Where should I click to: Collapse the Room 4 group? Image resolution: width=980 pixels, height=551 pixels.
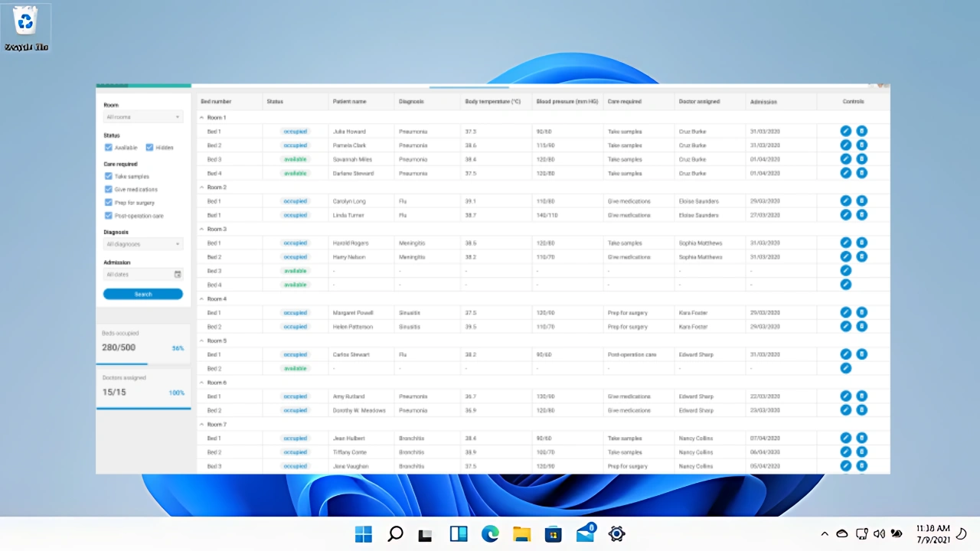pyautogui.click(x=202, y=298)
